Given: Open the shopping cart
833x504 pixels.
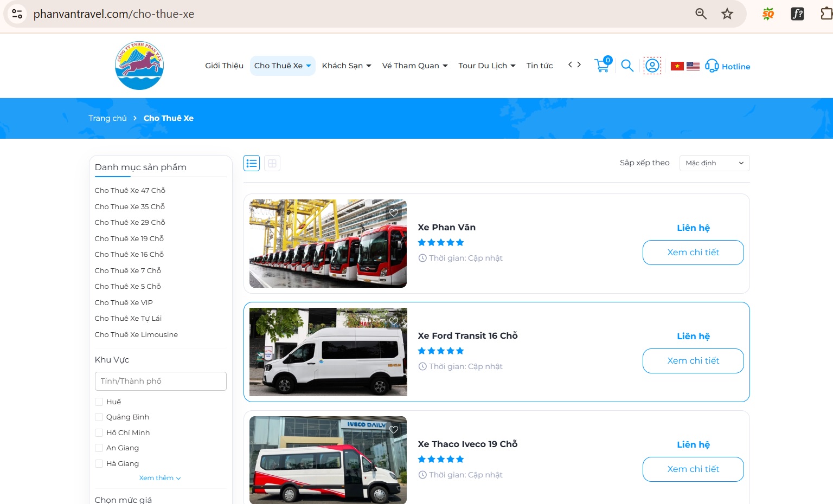Looking at the screenshot, I should 601,65.
